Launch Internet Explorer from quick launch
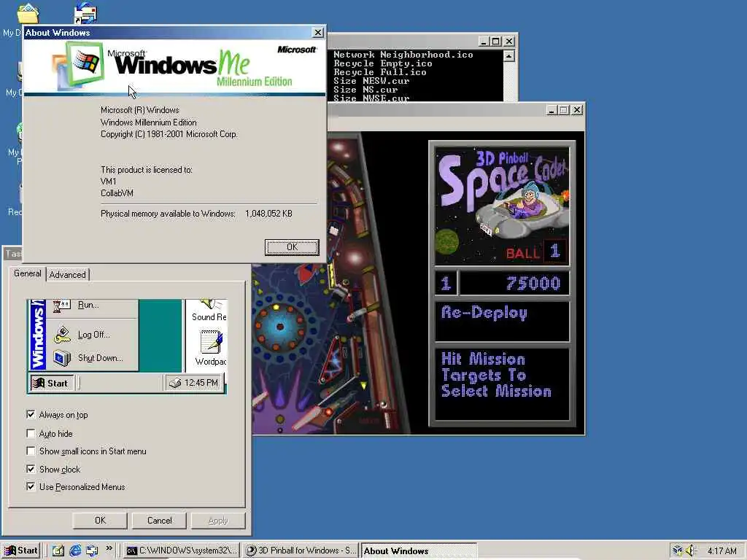 pyautogui.click(x=75, y=551)
